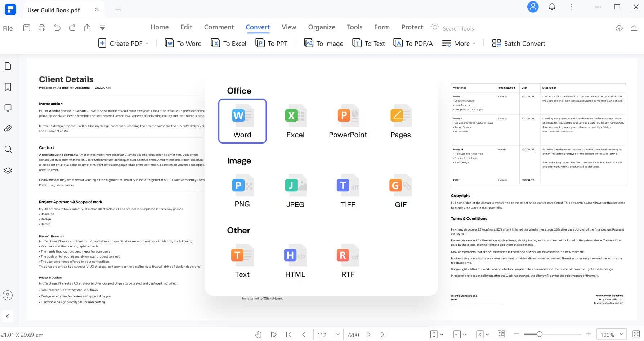This screenshot has height=341, width=644.
Task: Open the search sidebar panel
Action: click(x=8, y=149)
